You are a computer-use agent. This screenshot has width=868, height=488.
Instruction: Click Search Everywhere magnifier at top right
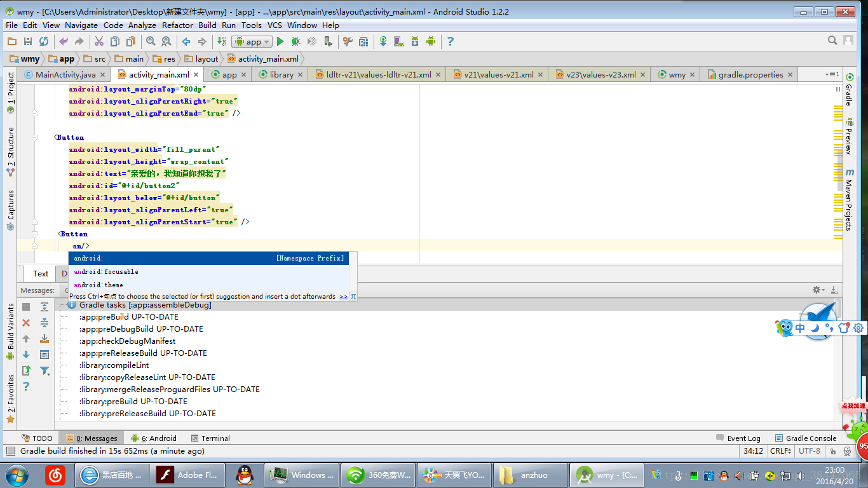click(x=833, y=41)
